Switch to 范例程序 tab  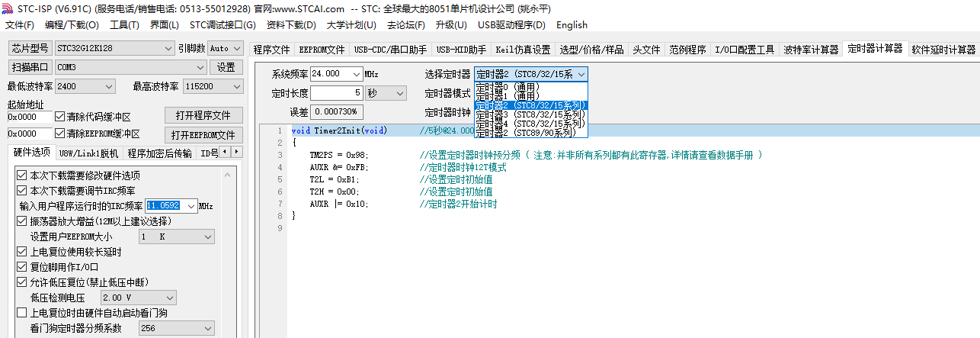click(x=687, y=50)
